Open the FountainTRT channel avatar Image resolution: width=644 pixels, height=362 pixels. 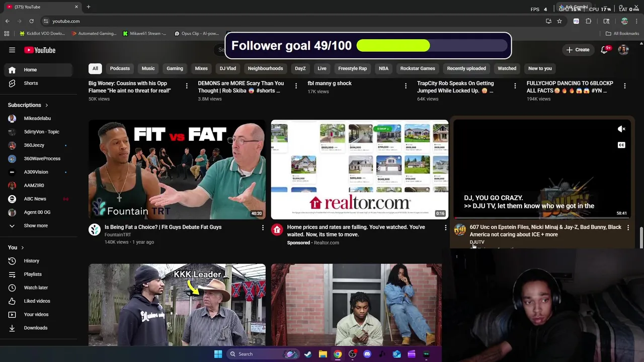(95, 230)
